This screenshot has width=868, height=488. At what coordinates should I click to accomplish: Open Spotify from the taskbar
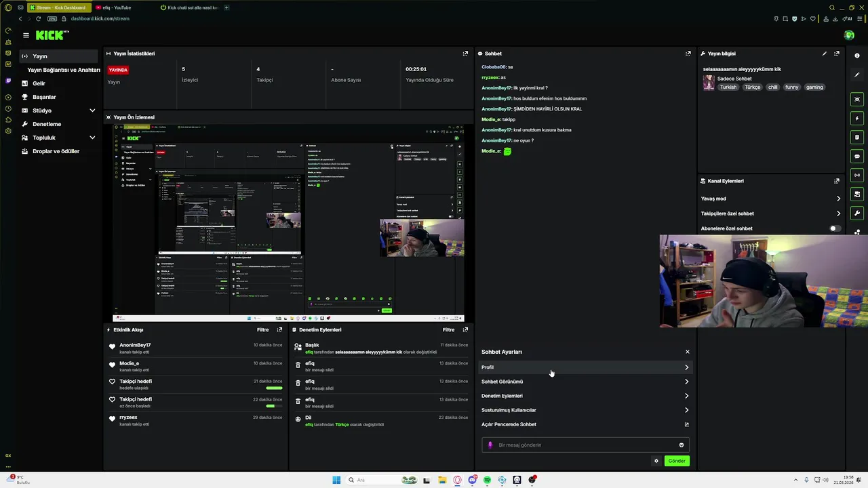[x=487, y=480]
